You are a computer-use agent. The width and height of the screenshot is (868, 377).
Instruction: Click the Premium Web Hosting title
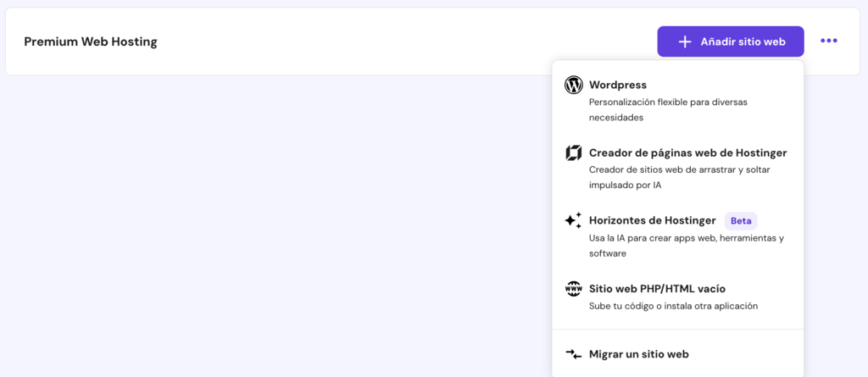[x=91, y=42]
